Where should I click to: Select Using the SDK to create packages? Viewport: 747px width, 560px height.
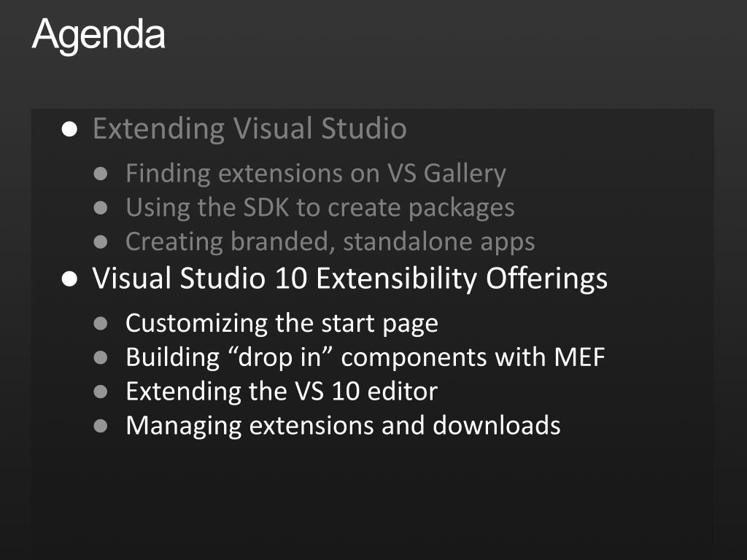click(x=320, y=208)
